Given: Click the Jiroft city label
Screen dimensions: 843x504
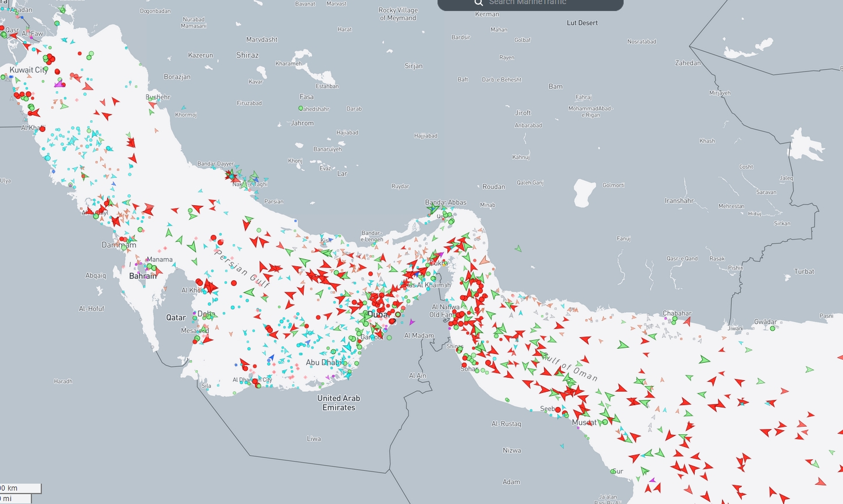Looking at the screenshot, I should pyautogui.click(x=523, y=113).
